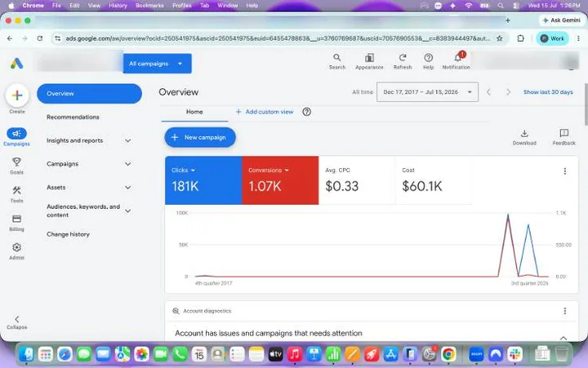Open the Profiles menu in menu bar
Screen dimensions: 588x368
pos(182,6)
